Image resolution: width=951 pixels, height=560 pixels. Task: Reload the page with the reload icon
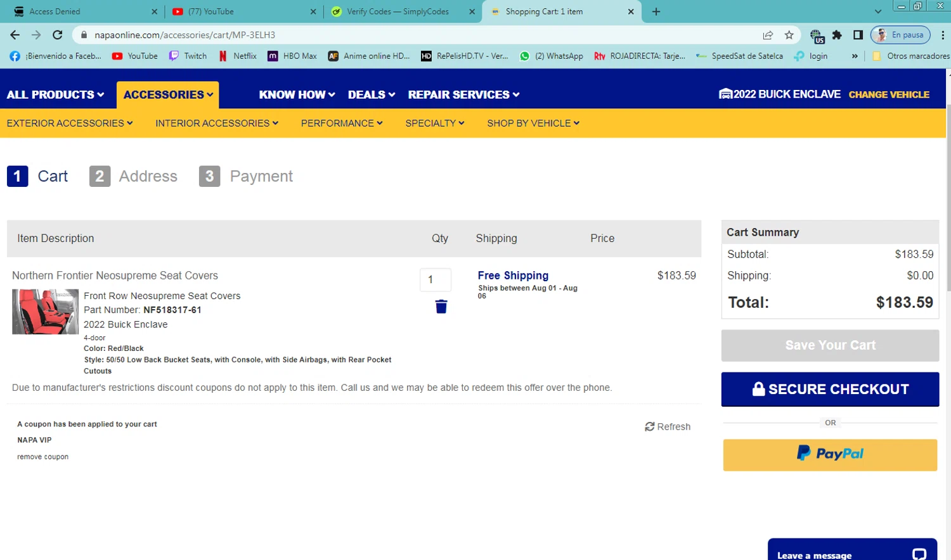pyautogui.click(x=58, y=35)
